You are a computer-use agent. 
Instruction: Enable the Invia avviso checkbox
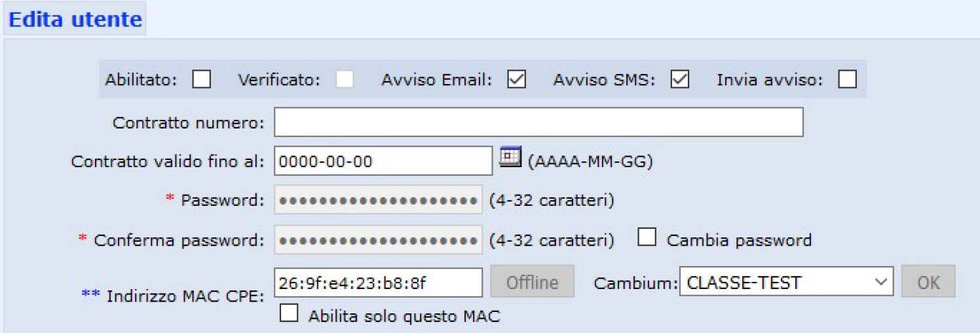[847, 79]
